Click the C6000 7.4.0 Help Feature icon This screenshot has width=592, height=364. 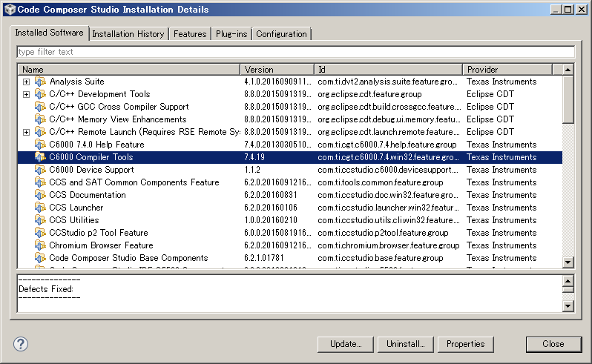point(40,145)
